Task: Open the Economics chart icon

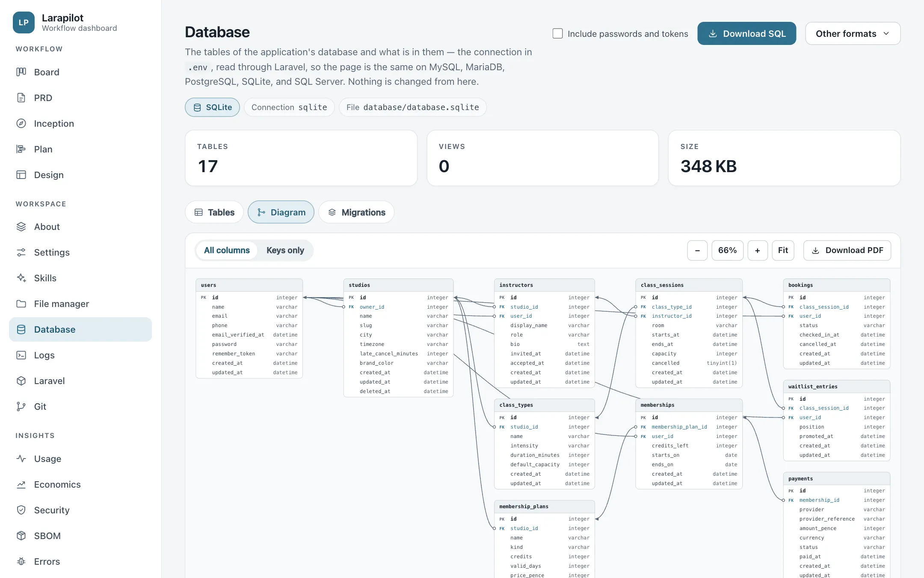Action: [21, 484]
